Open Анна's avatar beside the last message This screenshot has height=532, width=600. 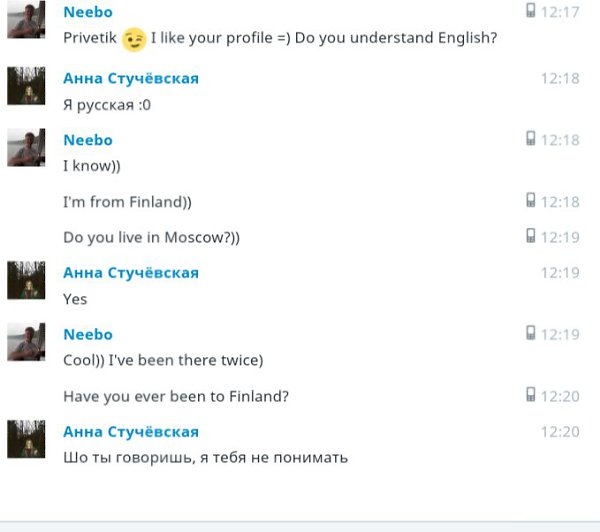click(25, 439)
